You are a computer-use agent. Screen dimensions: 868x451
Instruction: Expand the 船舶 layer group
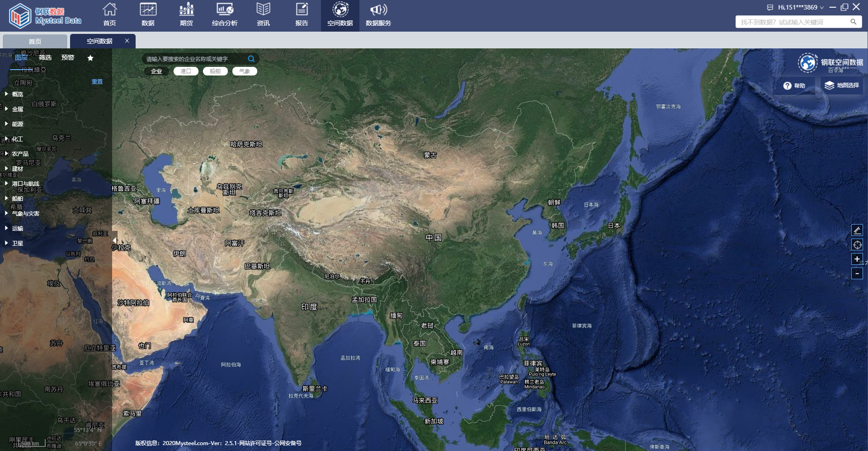click(6, 198)
